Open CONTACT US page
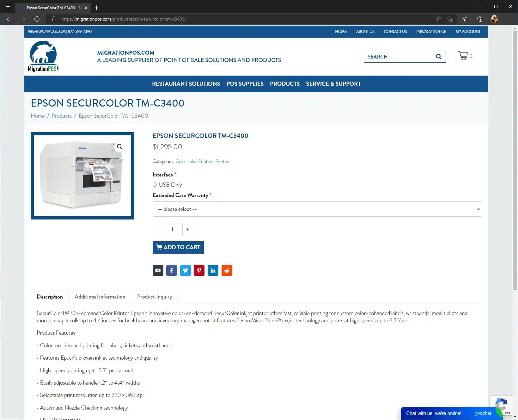 [395, 31]
